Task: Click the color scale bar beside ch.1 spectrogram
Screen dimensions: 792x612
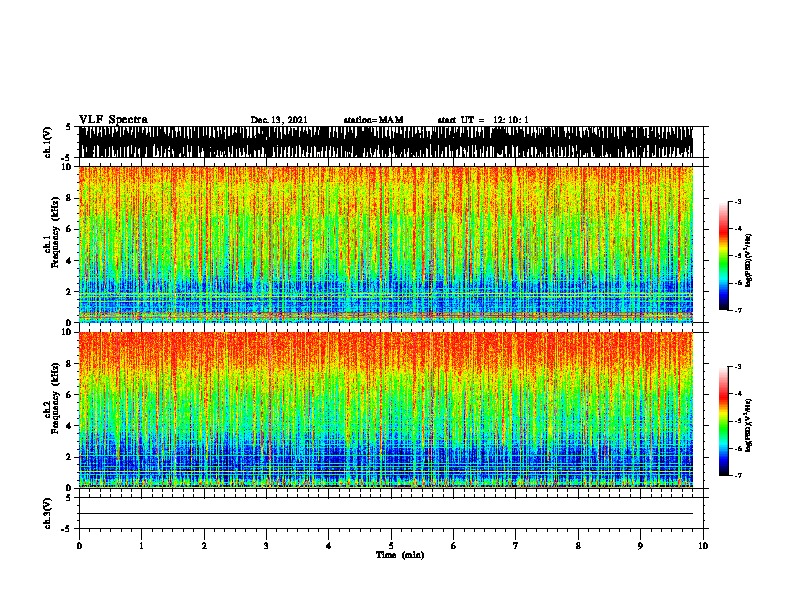Action: (x=724, y=256)
